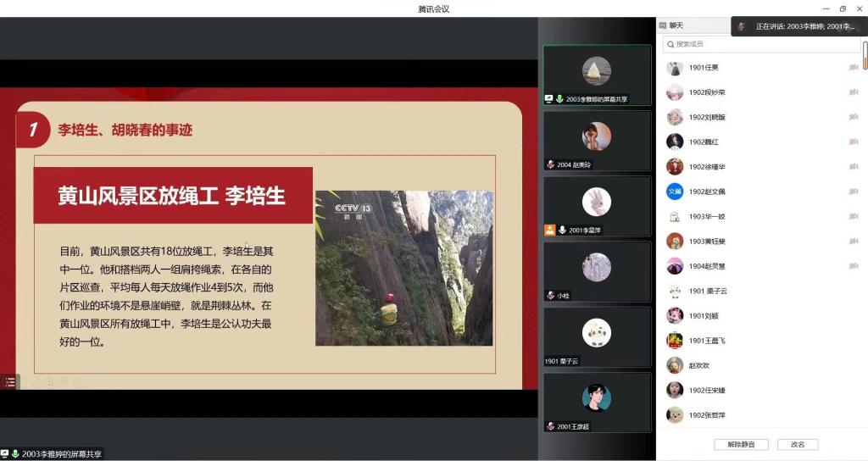Click the green microphone icon on 2003李雅婷 tile
This screenshot has height=461, width=868.
point(559,99)
